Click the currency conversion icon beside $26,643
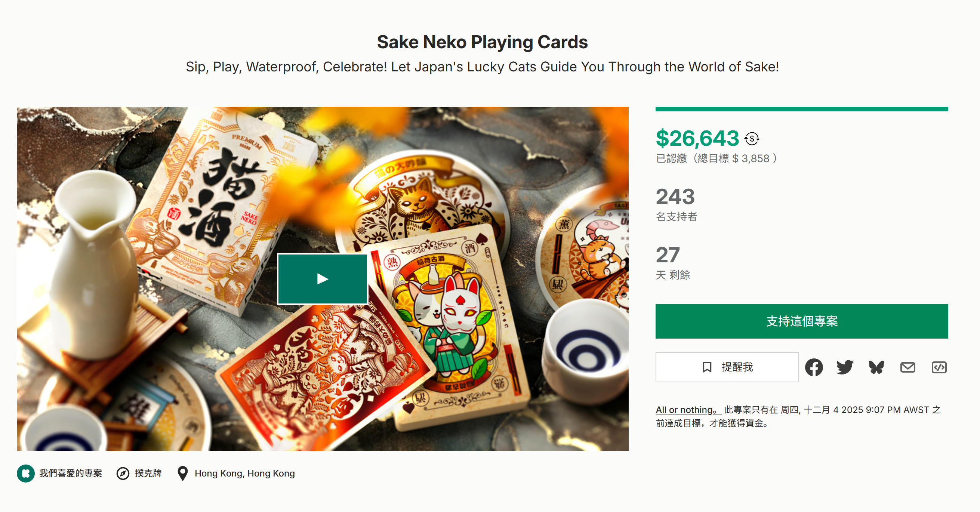Image resolution: width=980 pixels, height=512 pixels. 751,139
